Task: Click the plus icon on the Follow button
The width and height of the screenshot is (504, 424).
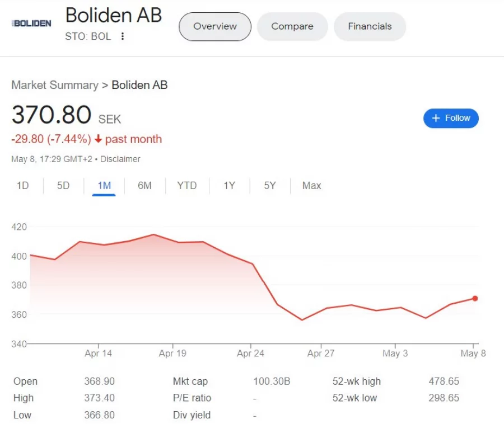Action: point(436,118)
